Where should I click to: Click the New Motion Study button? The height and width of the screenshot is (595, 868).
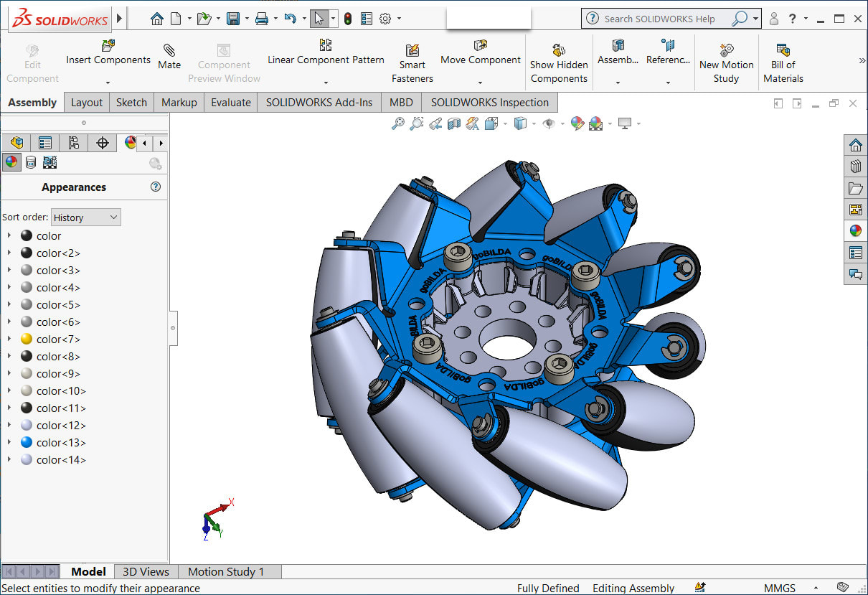point(726,63)
